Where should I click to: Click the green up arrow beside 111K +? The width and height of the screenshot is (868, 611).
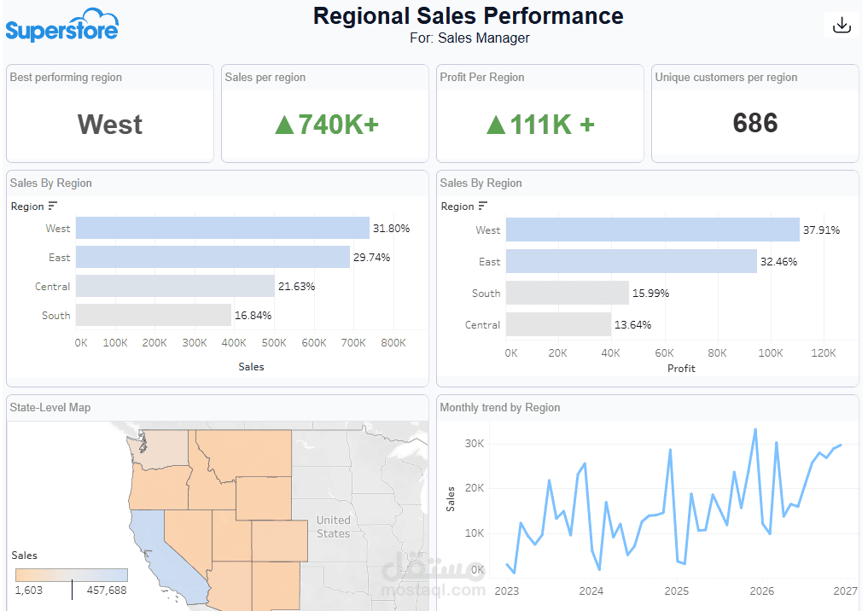tap(496, 125)
